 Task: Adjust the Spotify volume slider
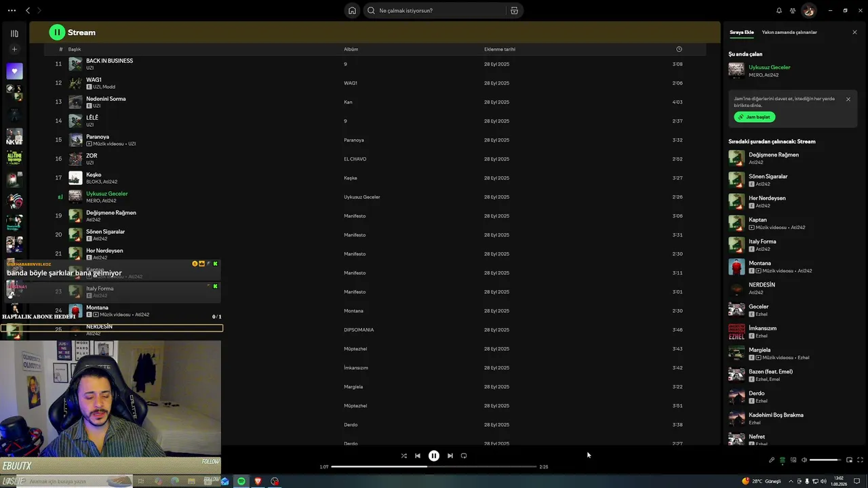coord(825,460)
